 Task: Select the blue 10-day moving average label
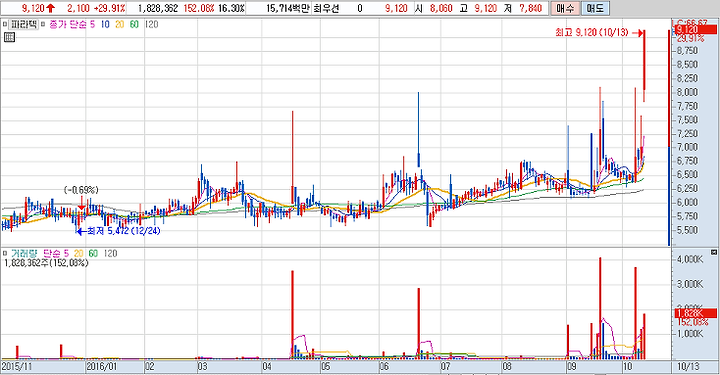coord(105,24)
